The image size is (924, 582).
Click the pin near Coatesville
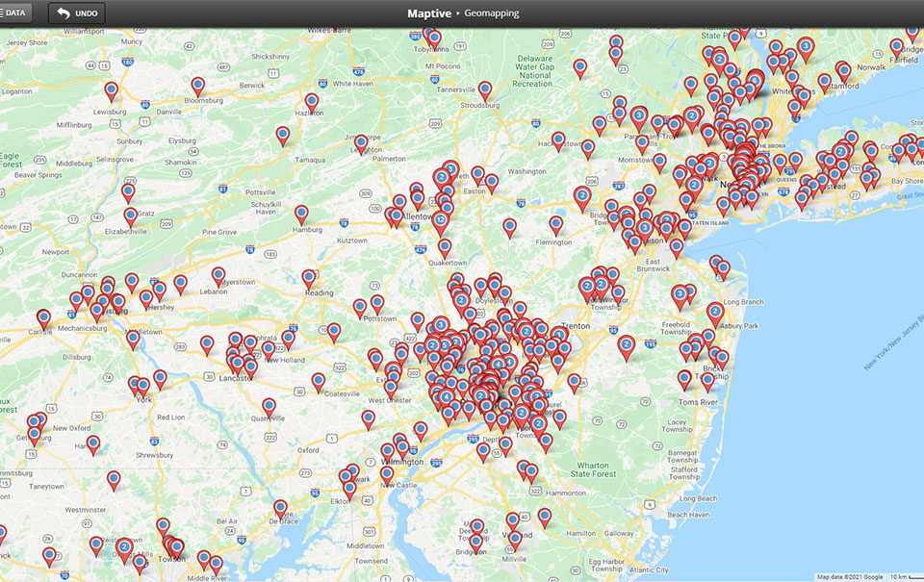(319, 382)
